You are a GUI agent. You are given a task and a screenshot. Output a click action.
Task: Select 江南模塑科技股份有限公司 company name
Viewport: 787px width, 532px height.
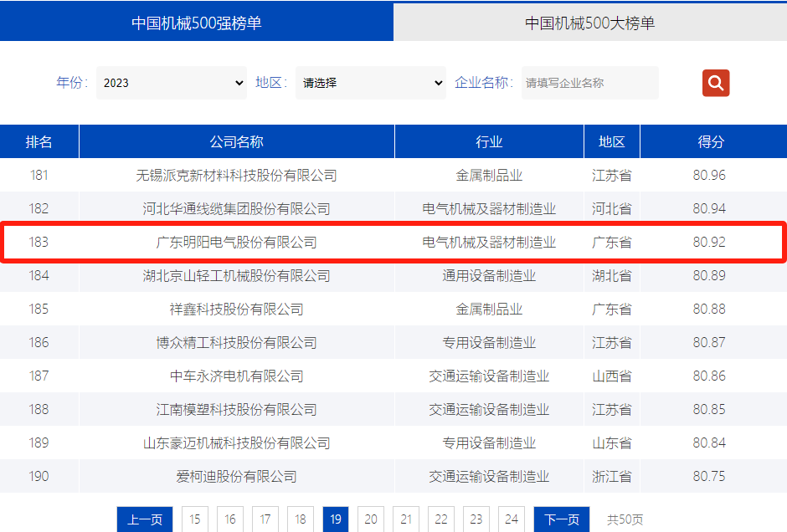236,410
